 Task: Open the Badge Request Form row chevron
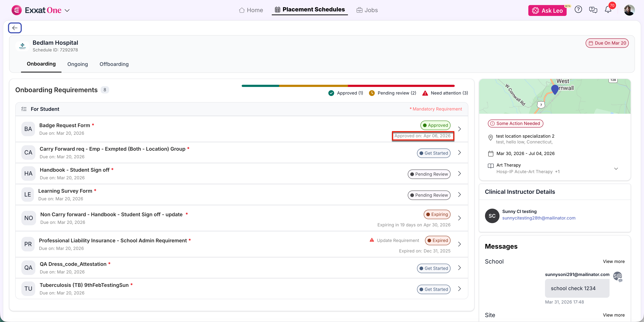(459, 129)
